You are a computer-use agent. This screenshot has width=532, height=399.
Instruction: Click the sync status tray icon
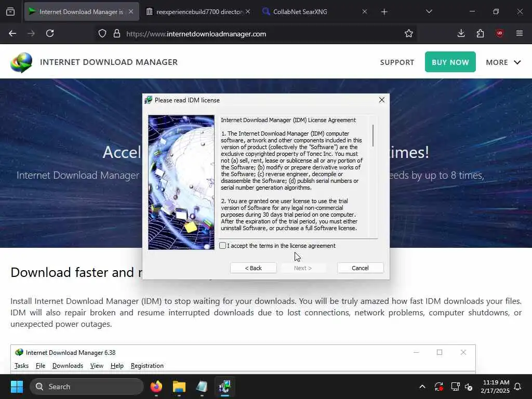[438, 387]
